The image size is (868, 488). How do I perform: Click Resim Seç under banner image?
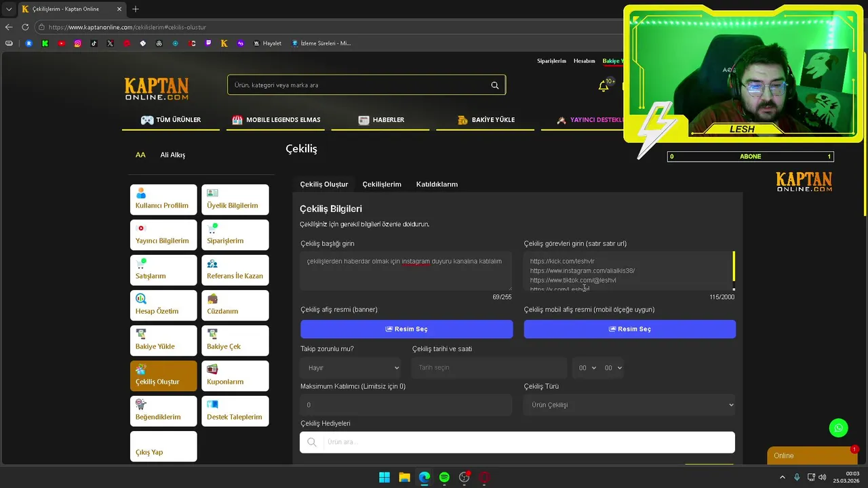click(407, 329)
